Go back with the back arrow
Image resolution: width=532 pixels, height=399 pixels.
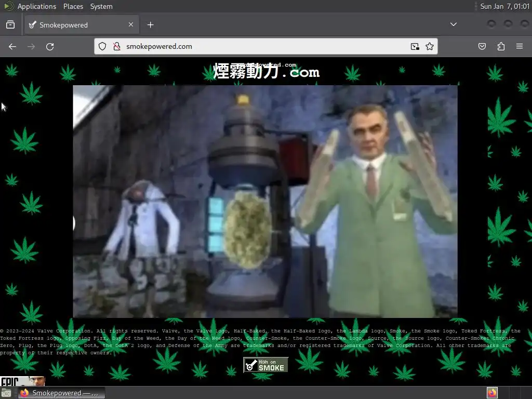click(12, 46)
